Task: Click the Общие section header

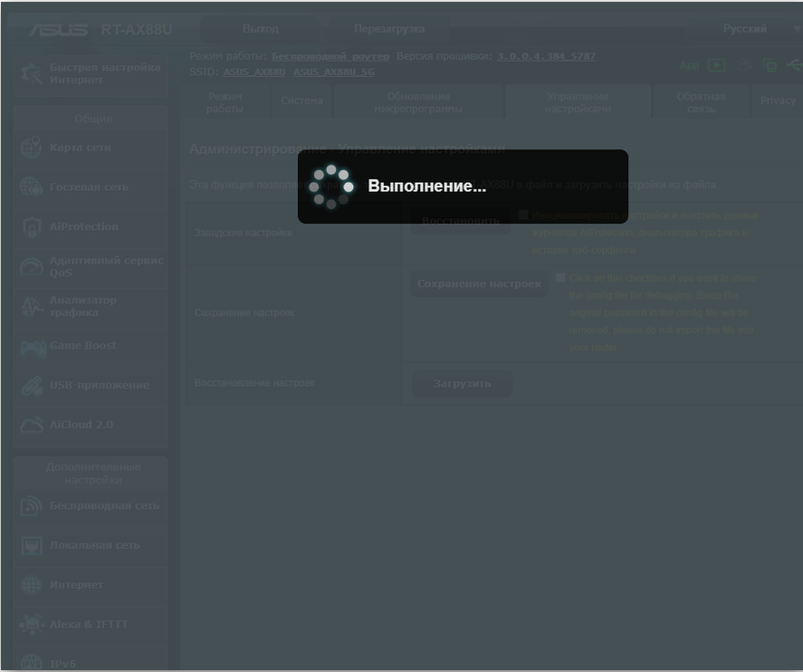Action: tap(93, 119)
